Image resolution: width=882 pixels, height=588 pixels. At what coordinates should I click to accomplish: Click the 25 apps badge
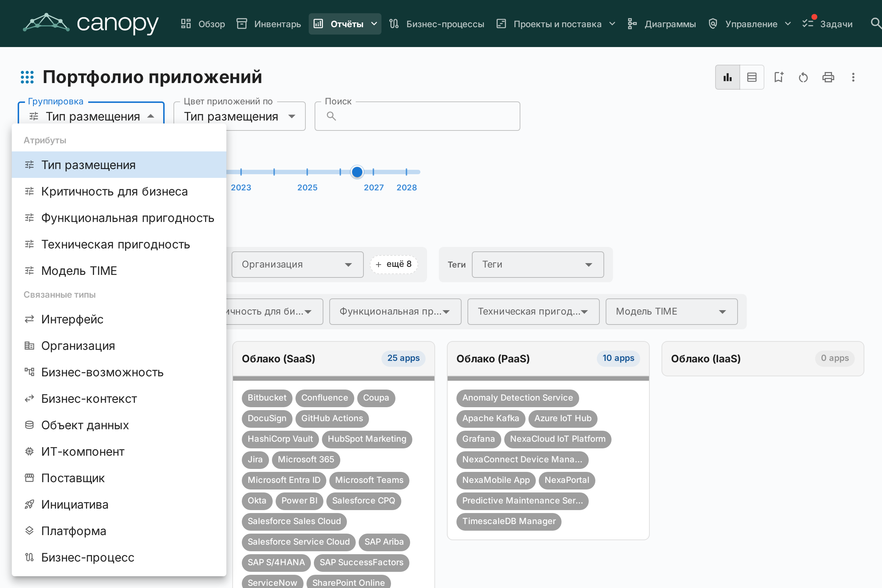pos(404,358)
